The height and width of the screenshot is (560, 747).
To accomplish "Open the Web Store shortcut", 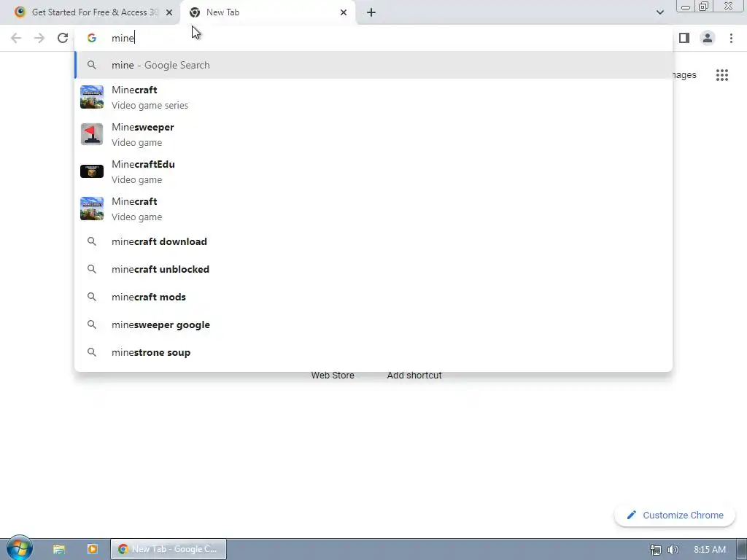I will pyautogui.click(x=333, y=376).
